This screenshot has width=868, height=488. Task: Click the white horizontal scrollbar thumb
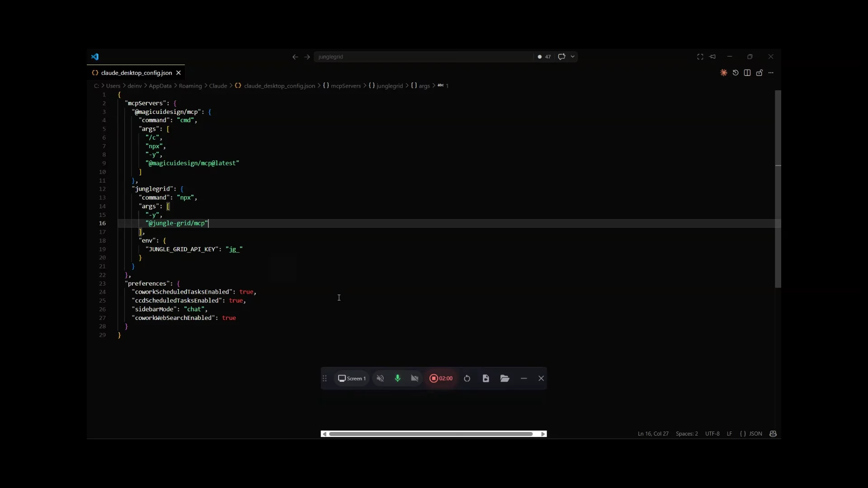pyautogui.click(x=431, y=434)
